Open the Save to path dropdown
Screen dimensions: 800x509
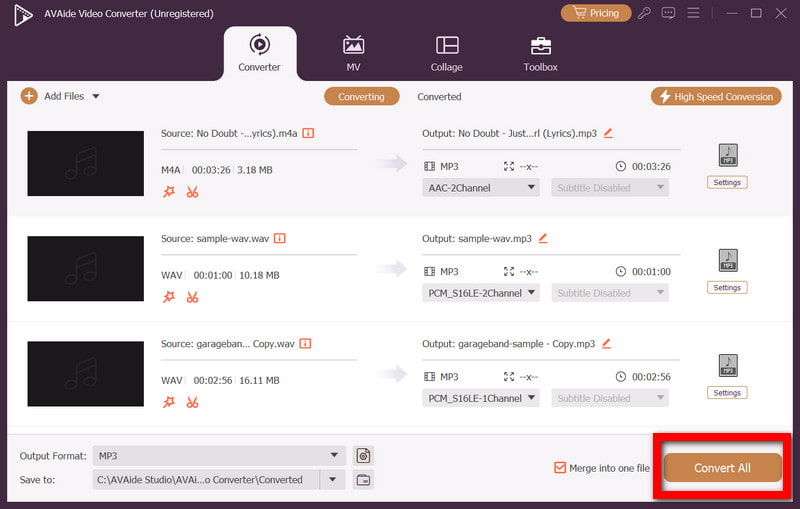pos(333,479)
